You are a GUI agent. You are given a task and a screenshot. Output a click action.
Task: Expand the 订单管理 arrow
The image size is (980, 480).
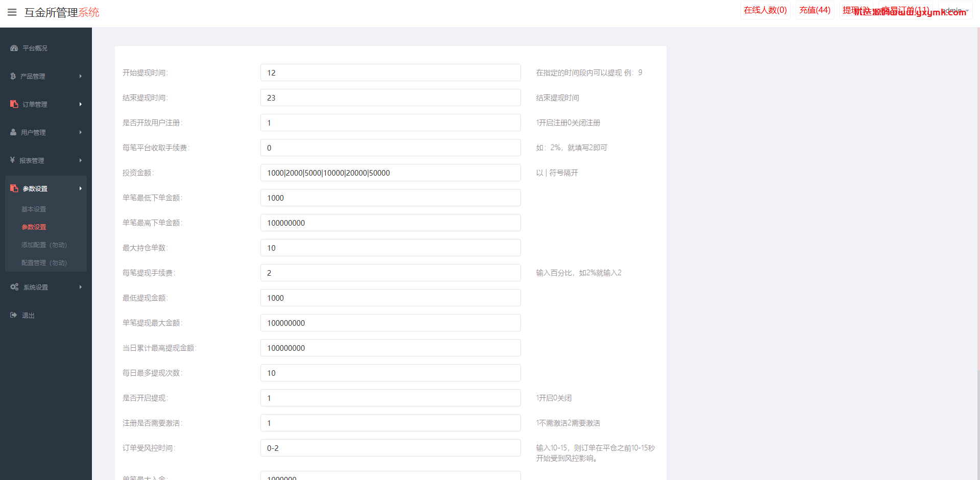point(80,104)
